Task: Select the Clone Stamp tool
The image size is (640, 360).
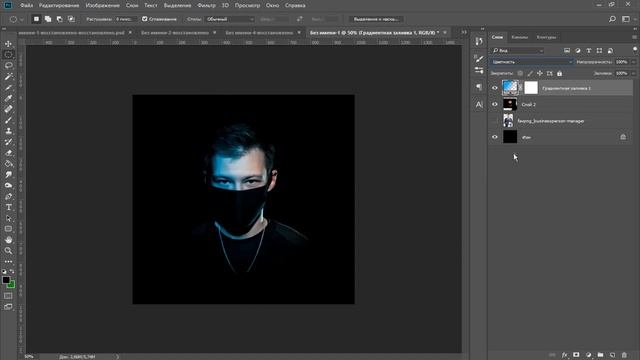Action: click(9, 131)
